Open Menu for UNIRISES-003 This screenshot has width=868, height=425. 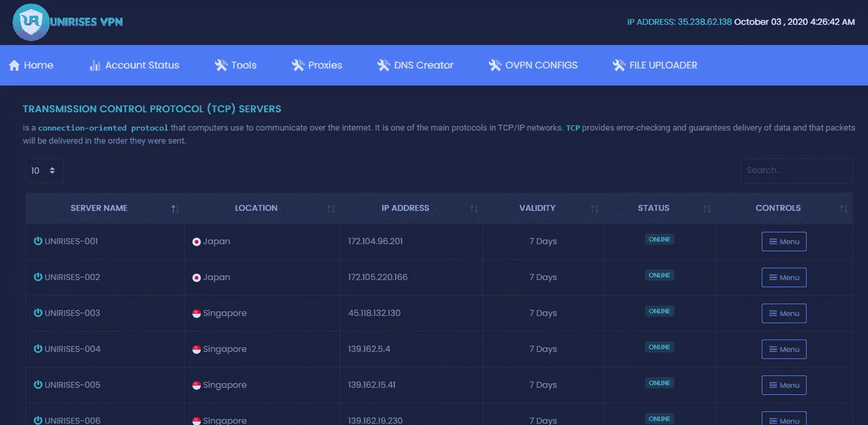point(784,313)
